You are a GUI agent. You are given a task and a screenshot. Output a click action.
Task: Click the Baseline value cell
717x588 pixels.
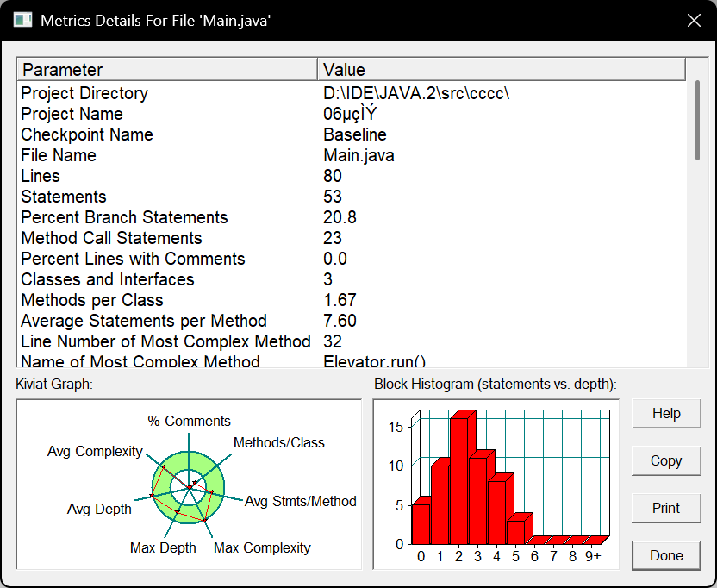pos(355,134)
